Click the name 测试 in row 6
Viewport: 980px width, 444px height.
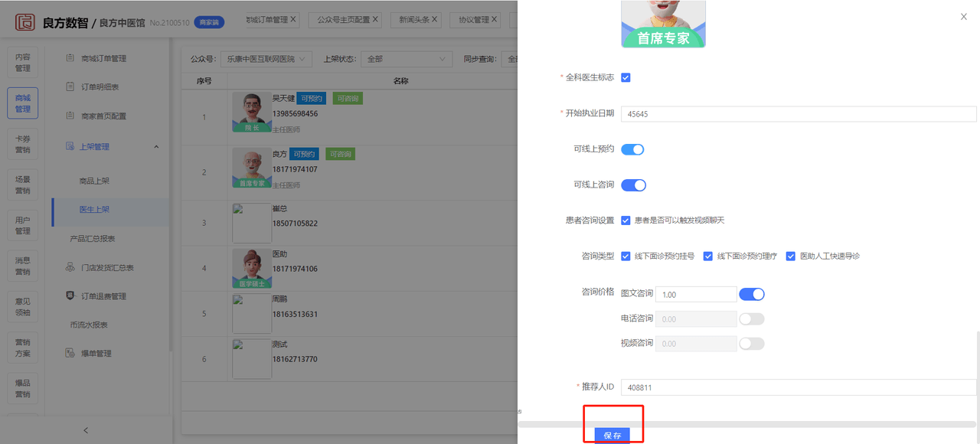[x=279, y=344]
